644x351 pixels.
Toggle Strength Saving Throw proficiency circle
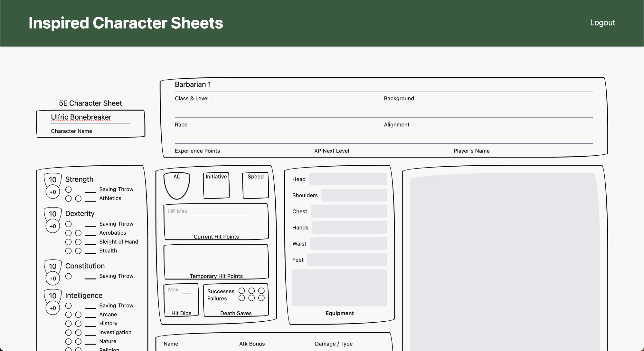click(69, 190)
